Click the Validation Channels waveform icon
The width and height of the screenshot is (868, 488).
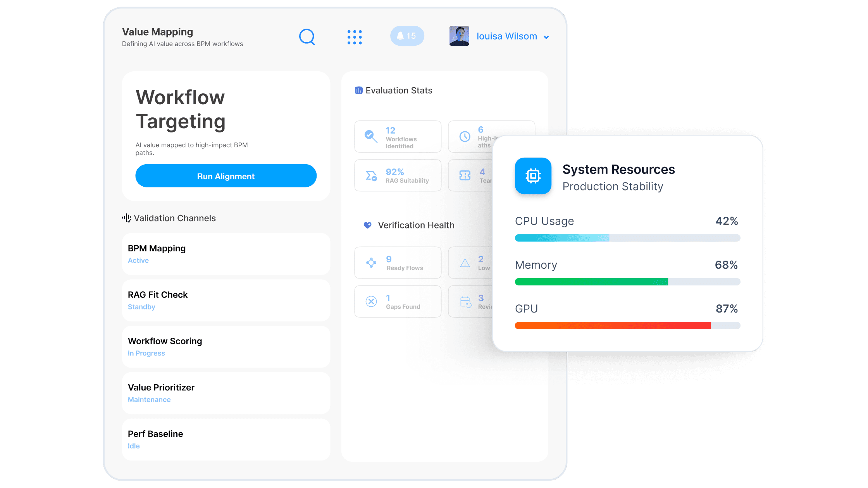coord(126,218)
